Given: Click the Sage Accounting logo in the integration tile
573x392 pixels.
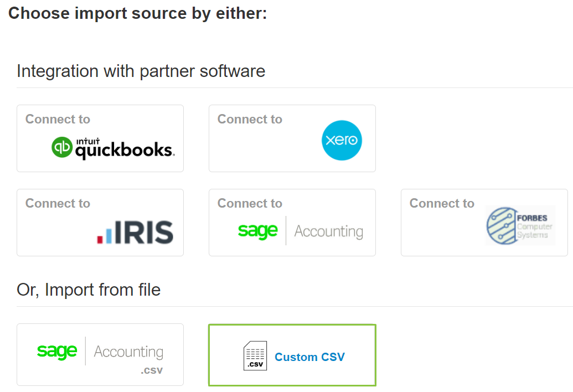Looking at the screenshot, I should [292, 231].
